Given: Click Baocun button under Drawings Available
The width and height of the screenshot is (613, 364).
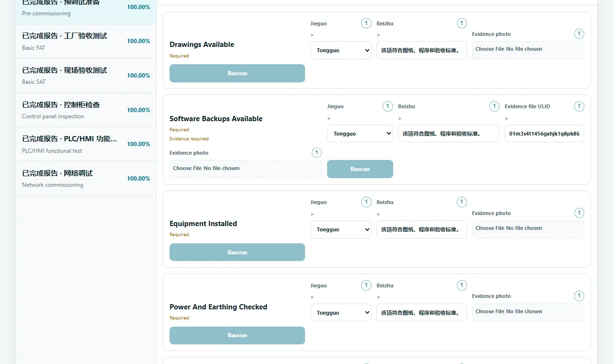Looking at the screenshot, I should coord(237,73).
